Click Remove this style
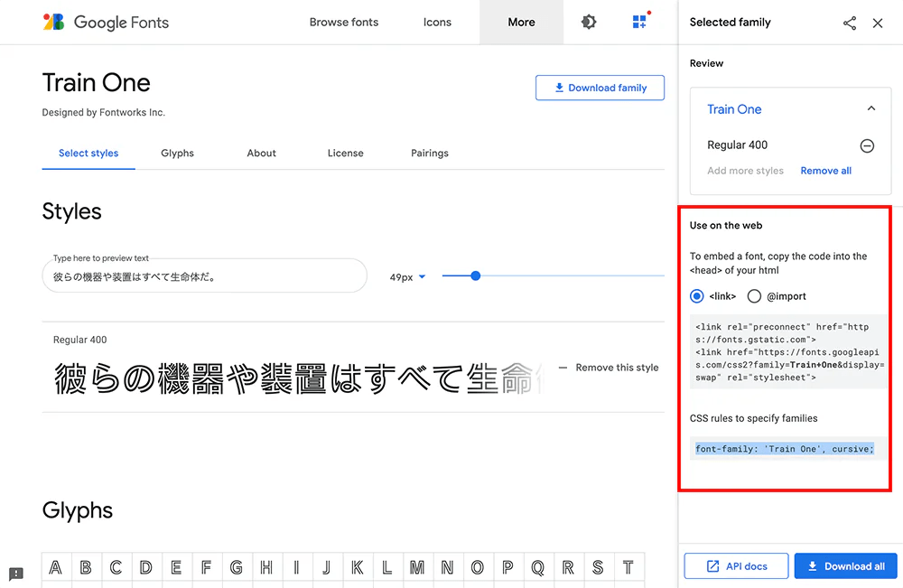The height and width of the screenshot is (588, 903). [x=609, y=368]
